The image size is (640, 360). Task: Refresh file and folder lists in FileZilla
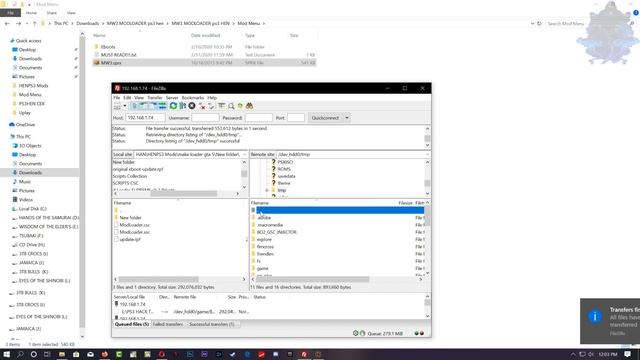tap(173, 106)
